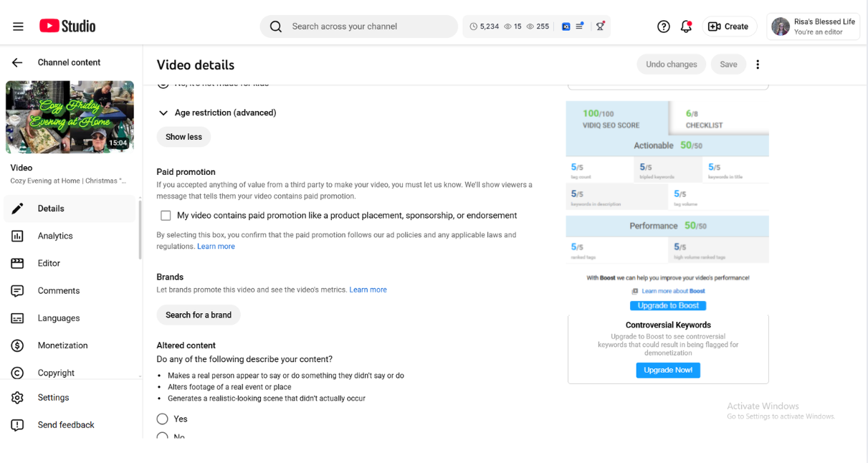
Task: Click the sidebar vertical scrollbar
Action: click(140, 229)
